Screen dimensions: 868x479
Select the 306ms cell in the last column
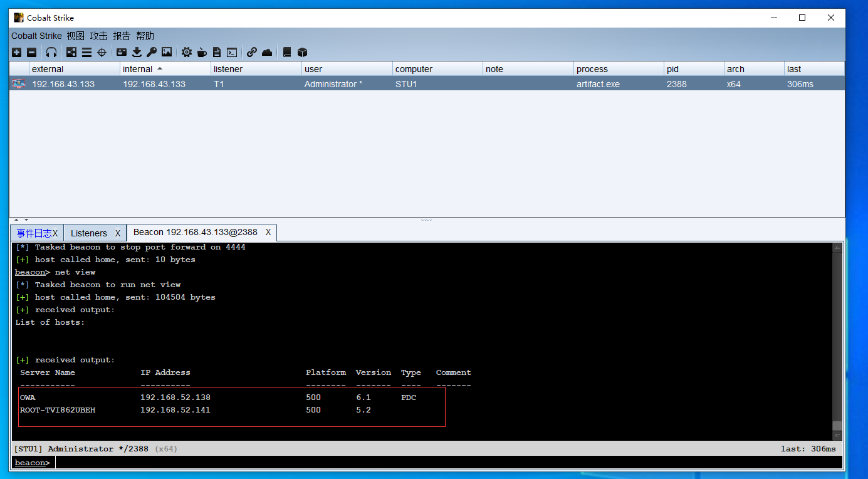[x=814, y=84]
